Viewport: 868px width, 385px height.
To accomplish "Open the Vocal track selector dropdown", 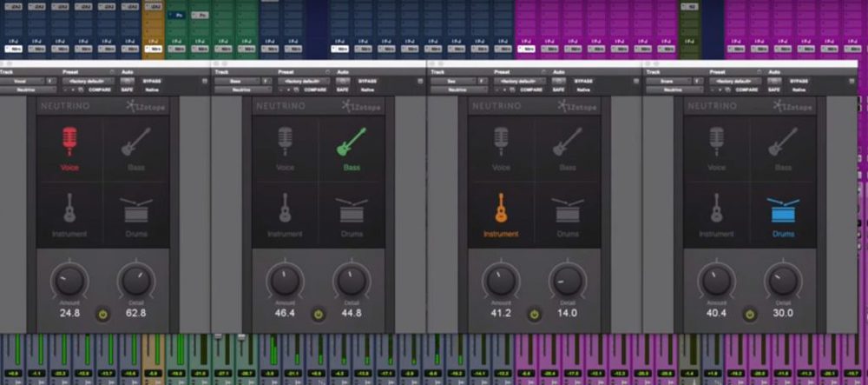I will (x=21, y=81).
